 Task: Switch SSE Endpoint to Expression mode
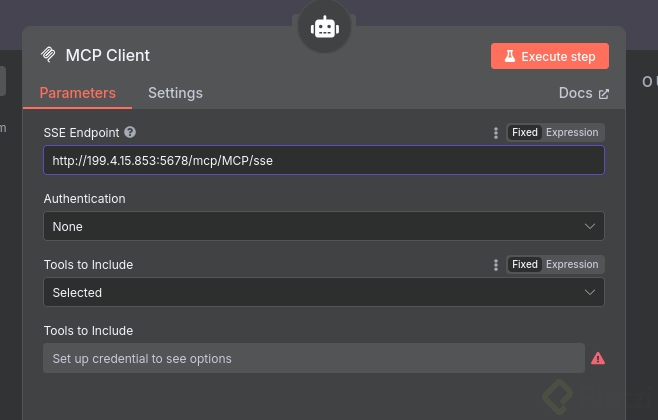pyautogui.click(x=572, y=133)
